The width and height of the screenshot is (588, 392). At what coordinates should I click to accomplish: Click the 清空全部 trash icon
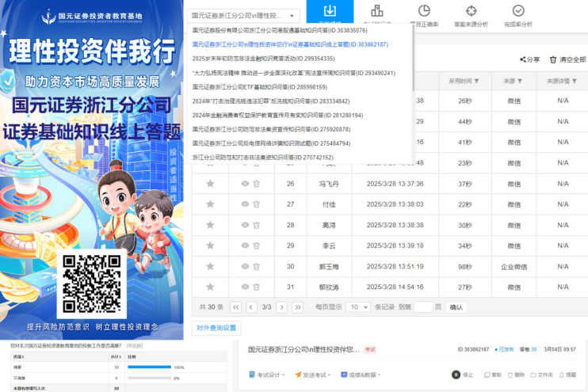[x=553, y=59]
